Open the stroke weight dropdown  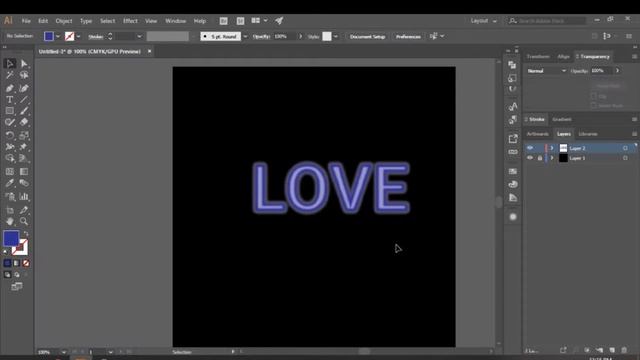point(139,36)
